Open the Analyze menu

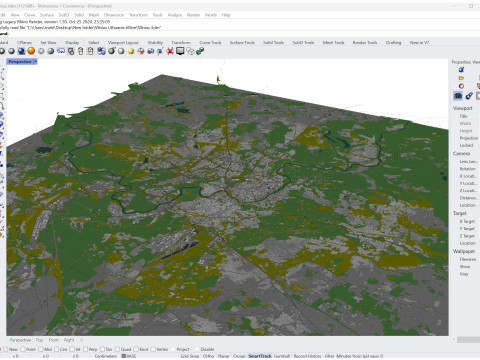175,15
